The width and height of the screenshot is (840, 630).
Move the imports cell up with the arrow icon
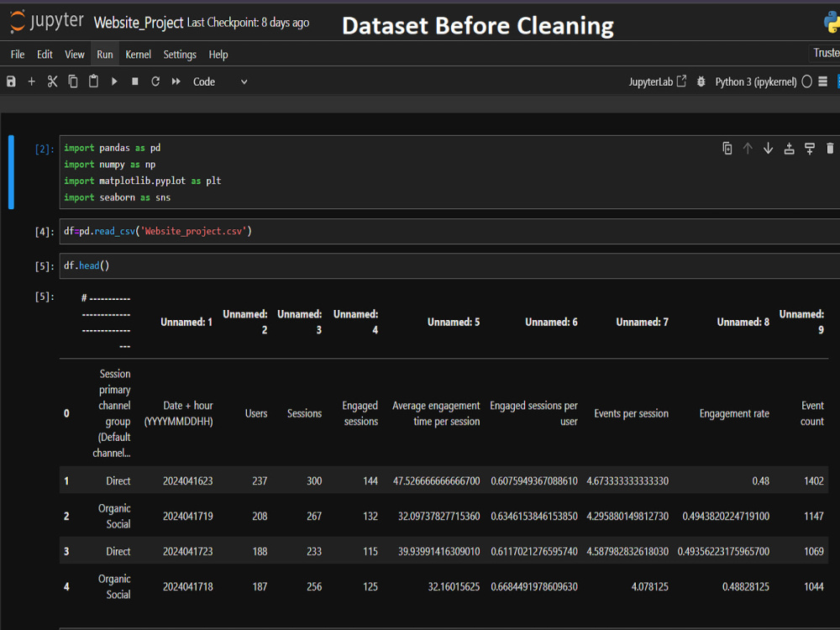pos(748,149)
